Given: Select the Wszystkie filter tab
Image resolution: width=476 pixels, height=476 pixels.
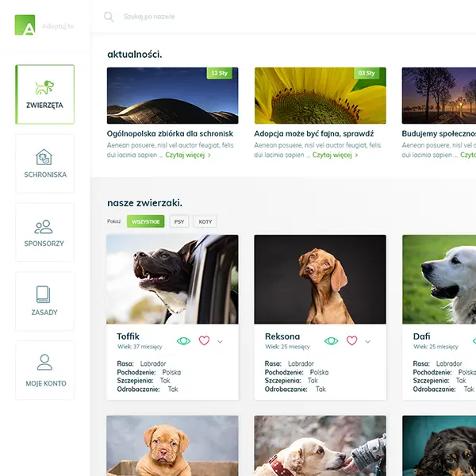Looking at the screenshot, I should coord(145,221).
